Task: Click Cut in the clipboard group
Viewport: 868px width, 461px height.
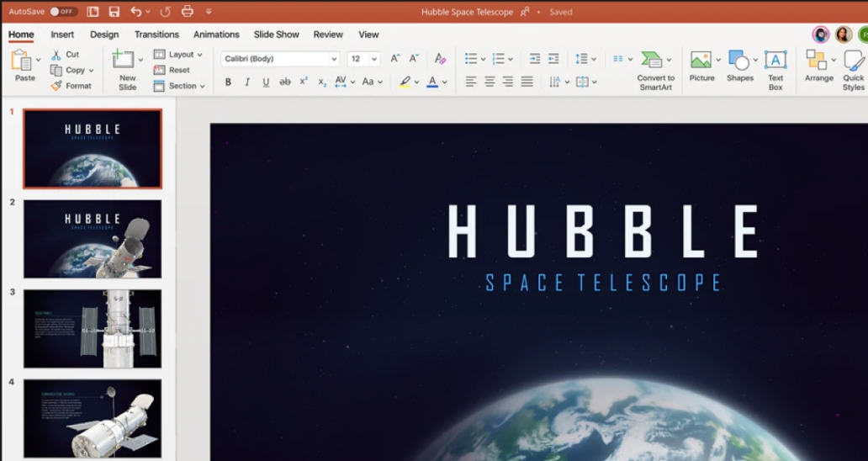Action: tap(66, 54)
